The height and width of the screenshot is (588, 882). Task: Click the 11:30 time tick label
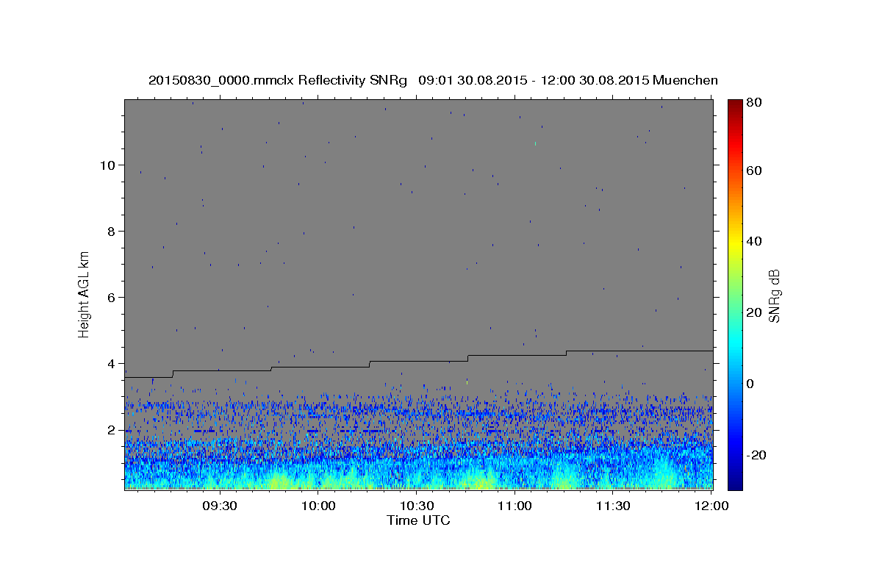coord(613,506)
